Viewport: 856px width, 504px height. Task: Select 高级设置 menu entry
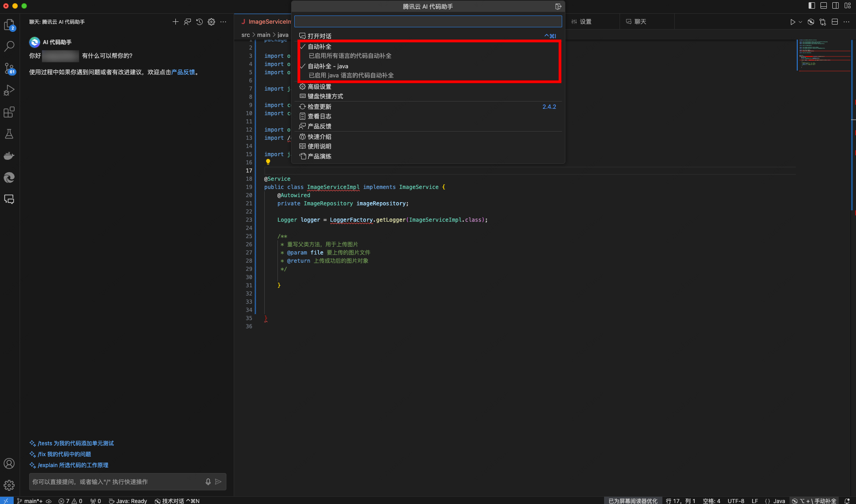pos(428,87)
